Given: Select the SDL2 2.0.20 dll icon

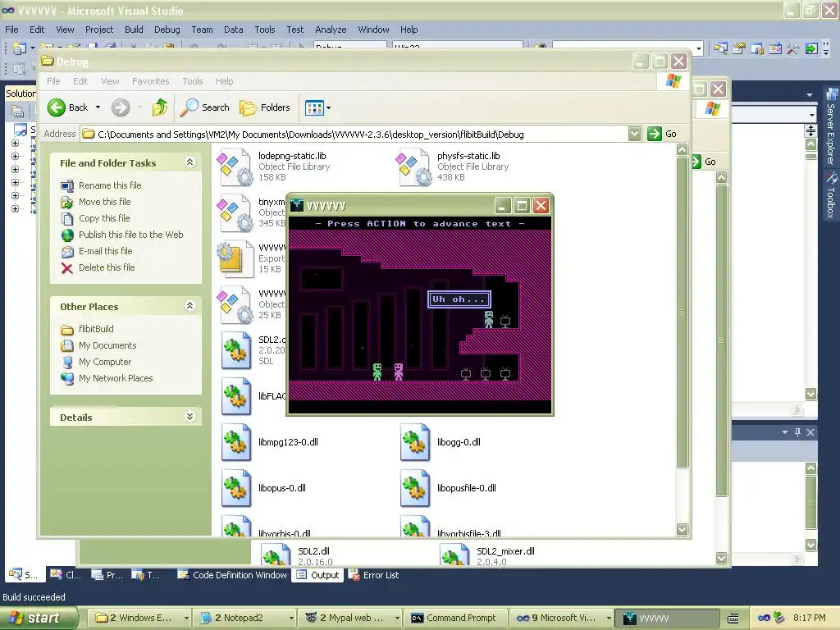Looking at the screenshot, I should click(236, 350).
